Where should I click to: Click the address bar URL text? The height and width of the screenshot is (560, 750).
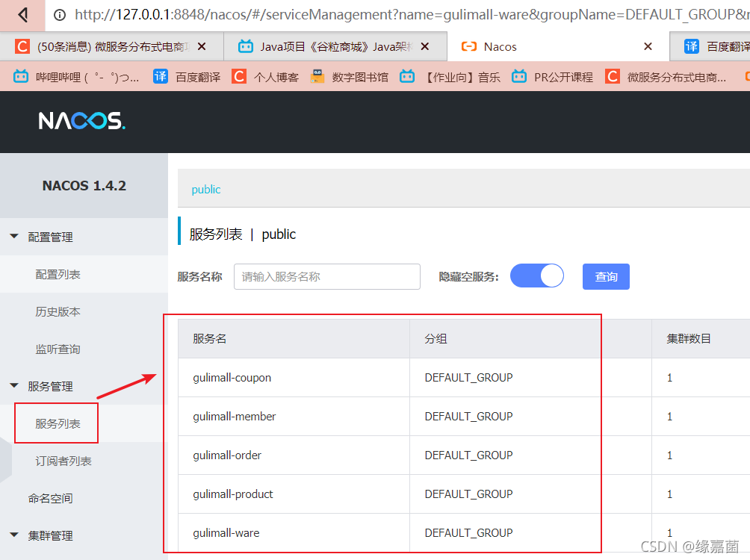pos(412,15)
